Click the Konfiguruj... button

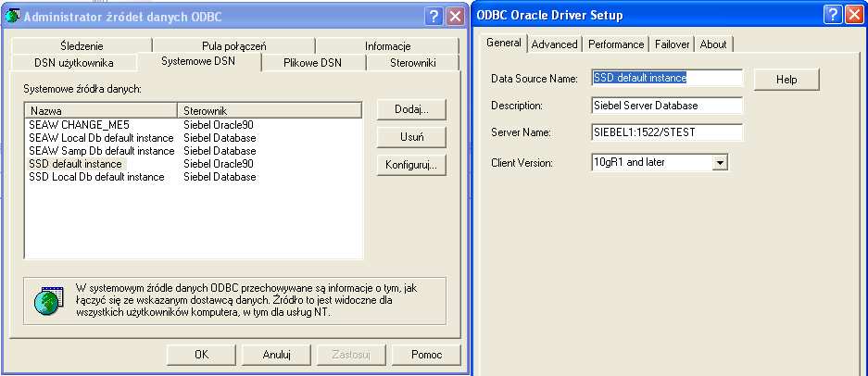pos(411,165)
